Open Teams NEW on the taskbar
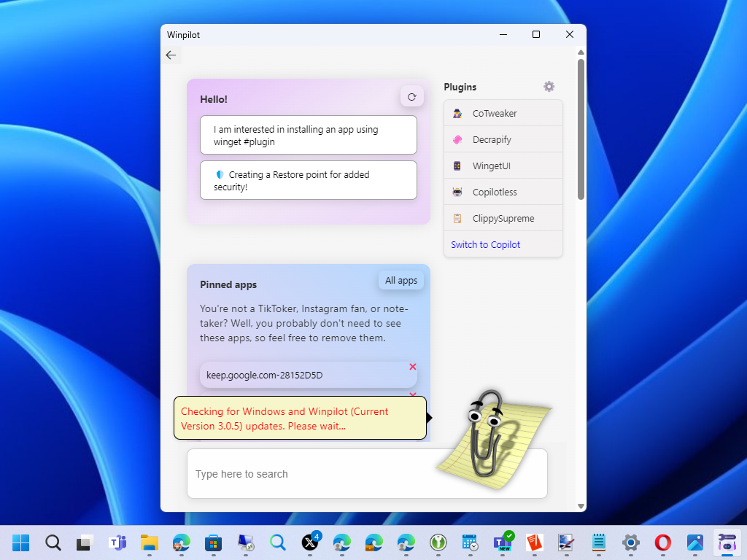747x560 pixels. coord(503,542)
